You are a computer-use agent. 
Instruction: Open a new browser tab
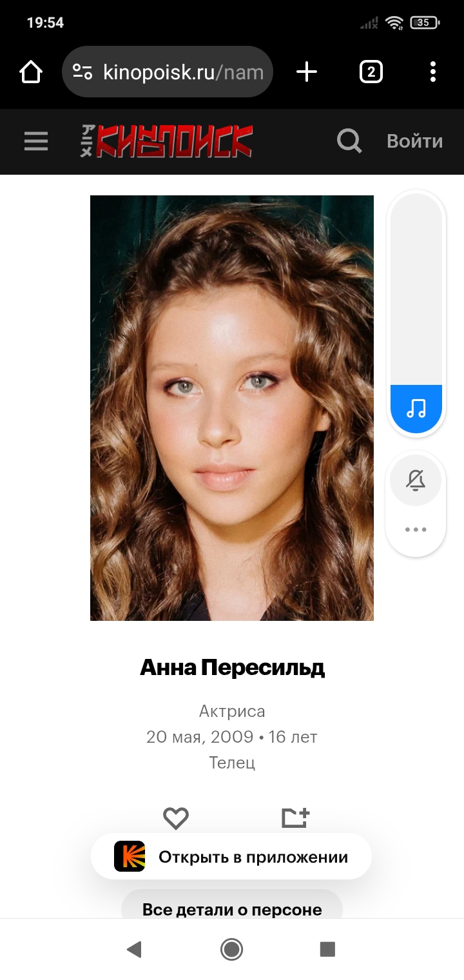307,72
